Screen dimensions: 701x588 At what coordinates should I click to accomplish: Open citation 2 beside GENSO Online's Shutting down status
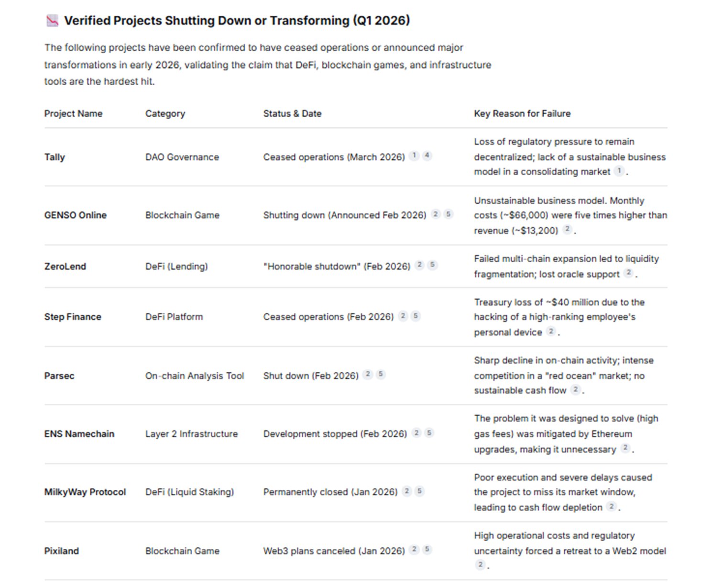(x=436, y=214)
